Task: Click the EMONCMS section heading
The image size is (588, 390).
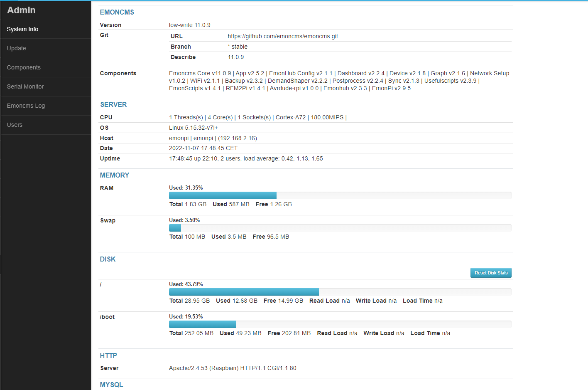Action: (117, 12)
